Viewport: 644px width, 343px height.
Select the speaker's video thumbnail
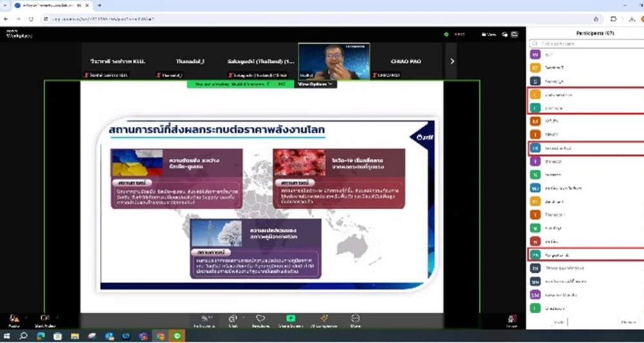(x=334, y=61)
